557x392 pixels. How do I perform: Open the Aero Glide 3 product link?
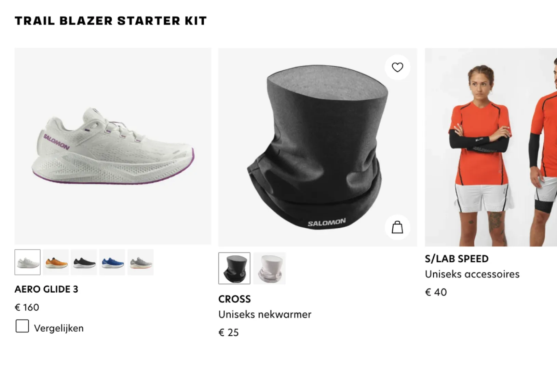click(46, 289)
